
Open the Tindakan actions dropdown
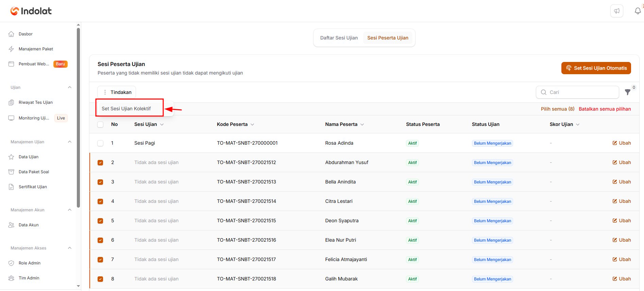(117, 92)
